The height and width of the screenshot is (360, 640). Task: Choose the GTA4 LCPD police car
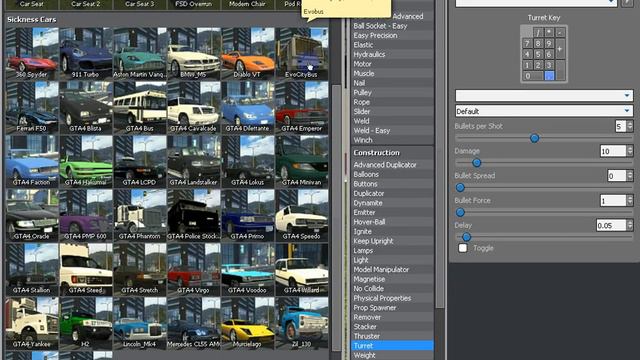point(140,161)
